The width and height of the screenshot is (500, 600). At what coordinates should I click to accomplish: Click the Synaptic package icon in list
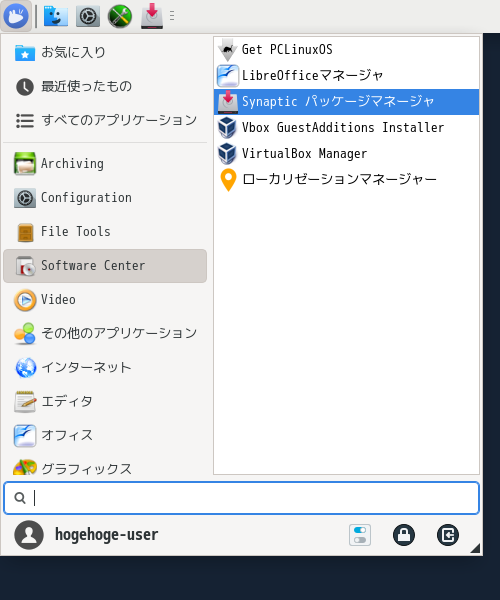tap(228, 102)
